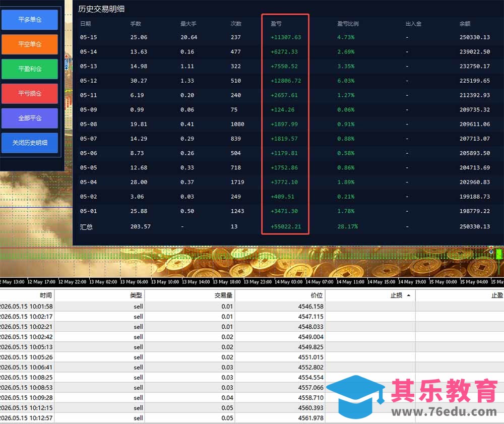The width and height of the screenshot is (504, 424).
Task: Select order row at 10:02:42
Action: click(x=252, y=337)
